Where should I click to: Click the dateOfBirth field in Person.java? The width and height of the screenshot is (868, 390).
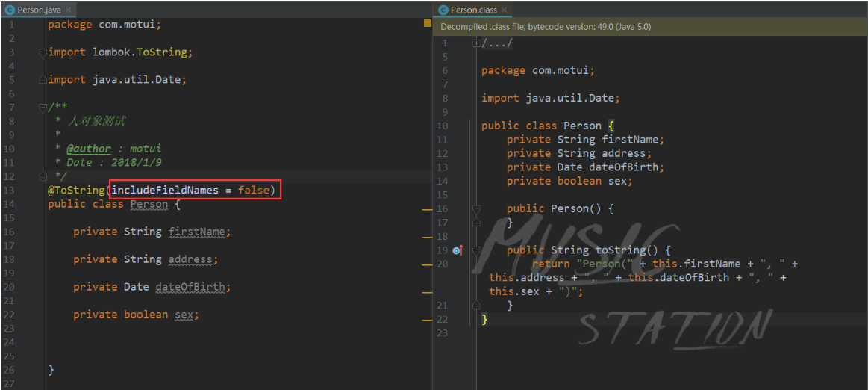190,287
